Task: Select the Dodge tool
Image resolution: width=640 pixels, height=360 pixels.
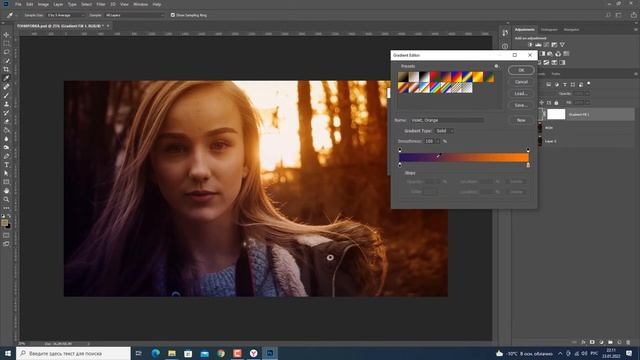Action: pyautogui.click(x=7, y=147)
